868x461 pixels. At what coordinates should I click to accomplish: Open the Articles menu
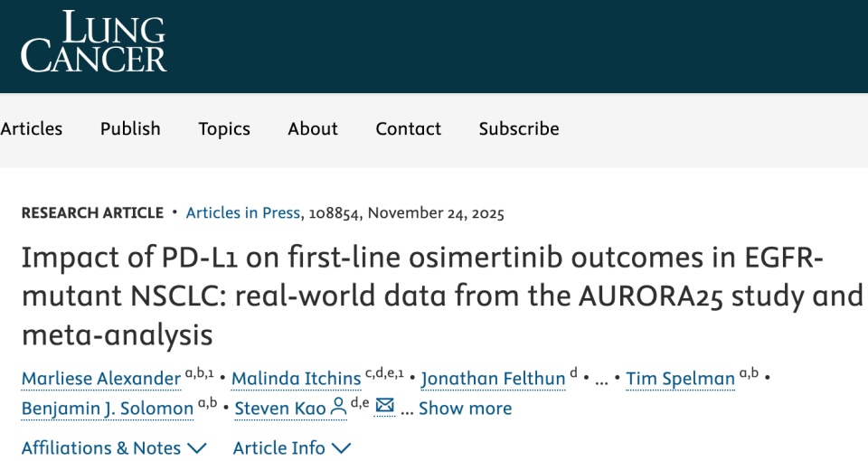tap(32, 128)
